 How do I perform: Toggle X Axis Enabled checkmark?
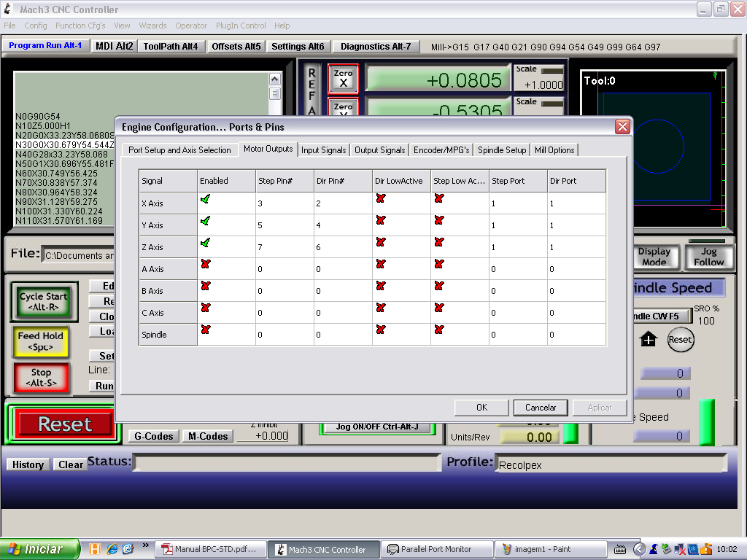pos(205,199)
